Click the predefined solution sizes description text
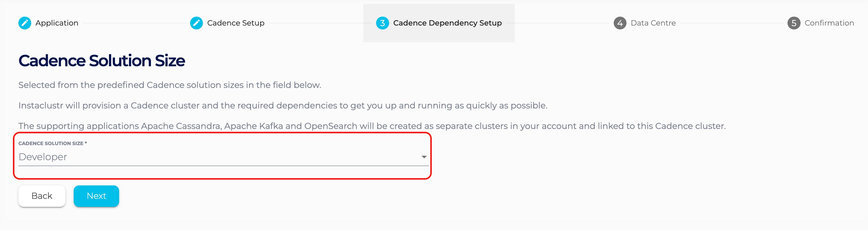Image resolution: width=868 pixels, height=230 pixels. 170,85
